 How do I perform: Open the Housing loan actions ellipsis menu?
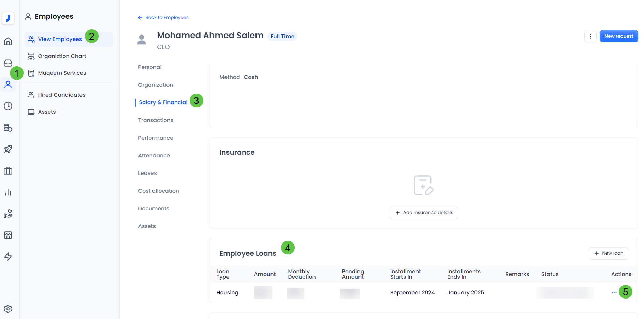click(x=614, y=293)
